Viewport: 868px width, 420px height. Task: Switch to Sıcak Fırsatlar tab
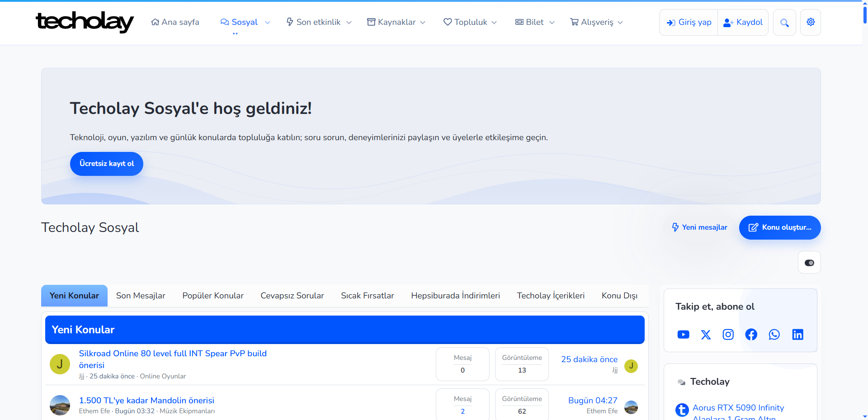point(368,296)
